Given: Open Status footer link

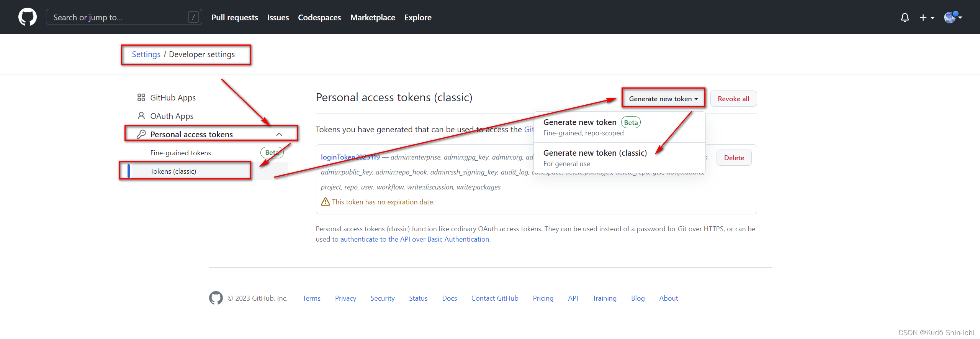Looking at the screenshot, I should [418, 298].
